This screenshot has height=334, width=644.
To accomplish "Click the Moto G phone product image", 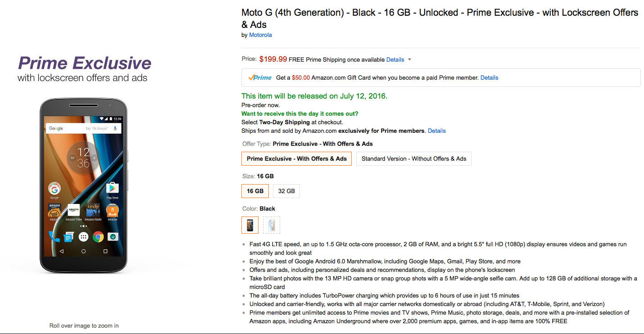I will point(83,185).
